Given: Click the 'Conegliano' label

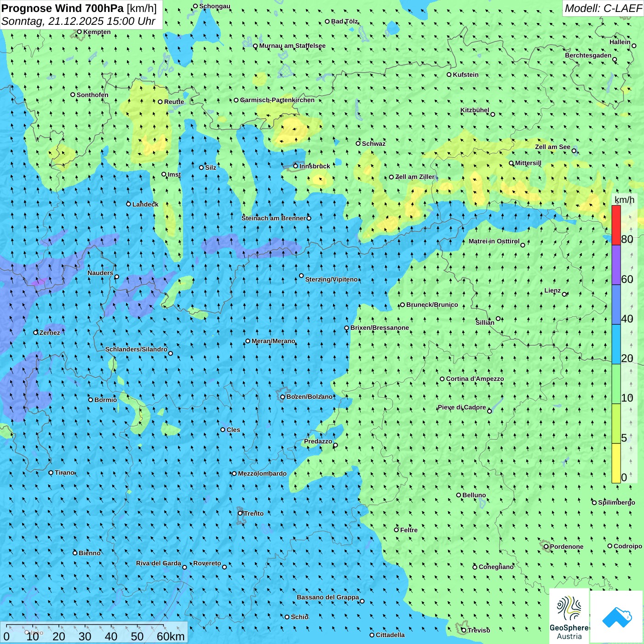Looking at the screenshot, I should tap(496, 567).
